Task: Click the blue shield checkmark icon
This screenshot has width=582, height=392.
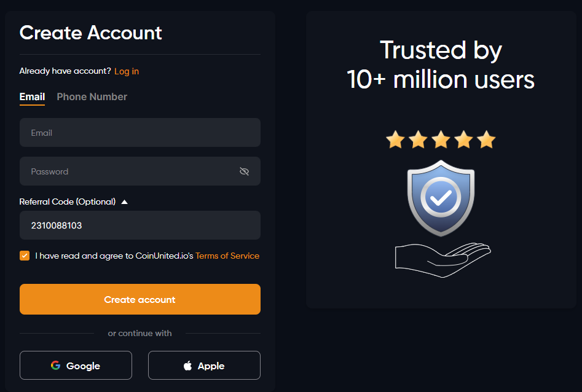Action: (x=441, y=198)
